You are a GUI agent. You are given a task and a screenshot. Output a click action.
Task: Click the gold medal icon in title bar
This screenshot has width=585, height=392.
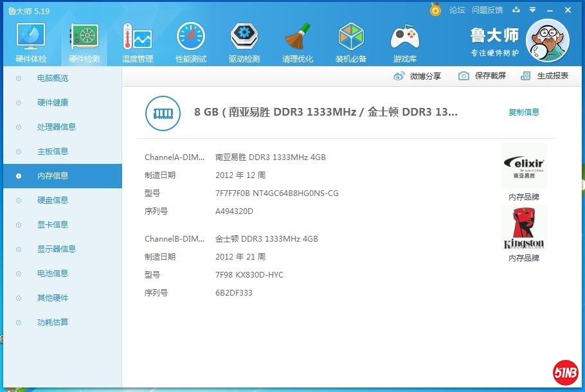435,10
